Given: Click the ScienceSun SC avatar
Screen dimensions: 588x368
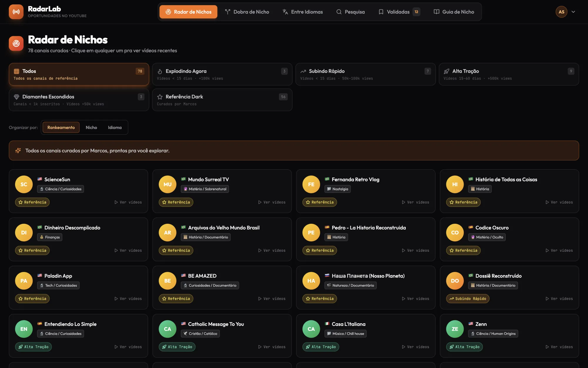Looking at the screenshot, I should 24,184.
